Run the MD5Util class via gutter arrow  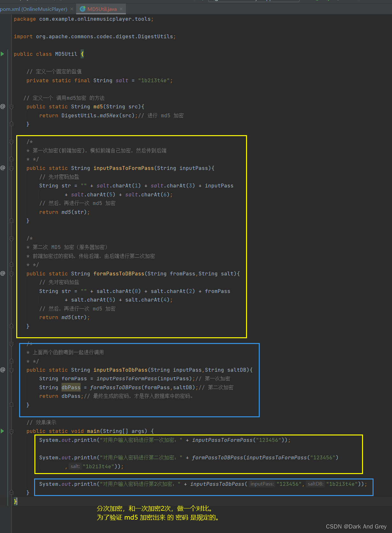pyautogui.click(x=3, y=54)
